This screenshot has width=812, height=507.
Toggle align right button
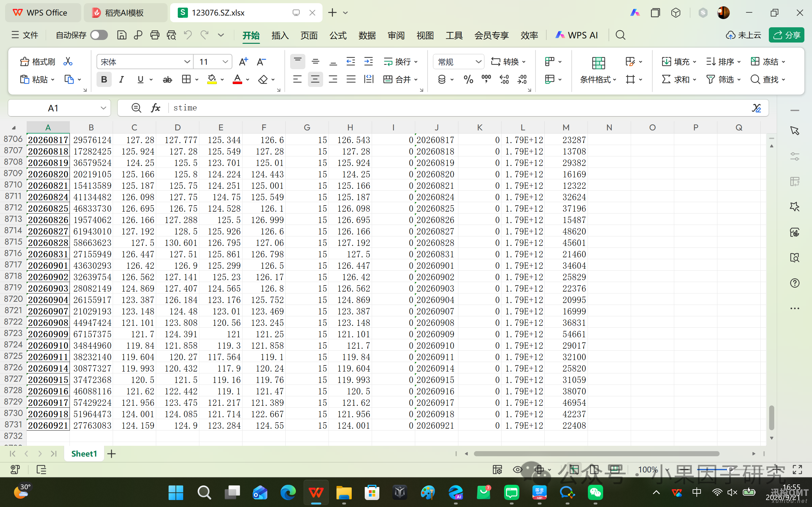tap(333, 79)
